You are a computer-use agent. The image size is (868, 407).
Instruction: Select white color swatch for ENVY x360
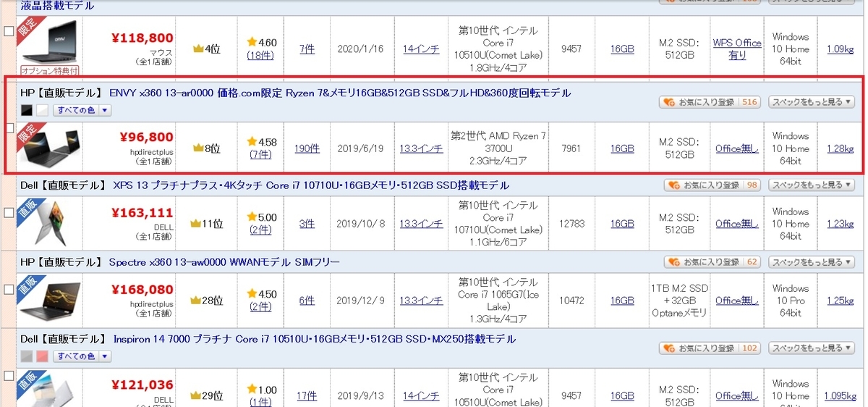42,110
